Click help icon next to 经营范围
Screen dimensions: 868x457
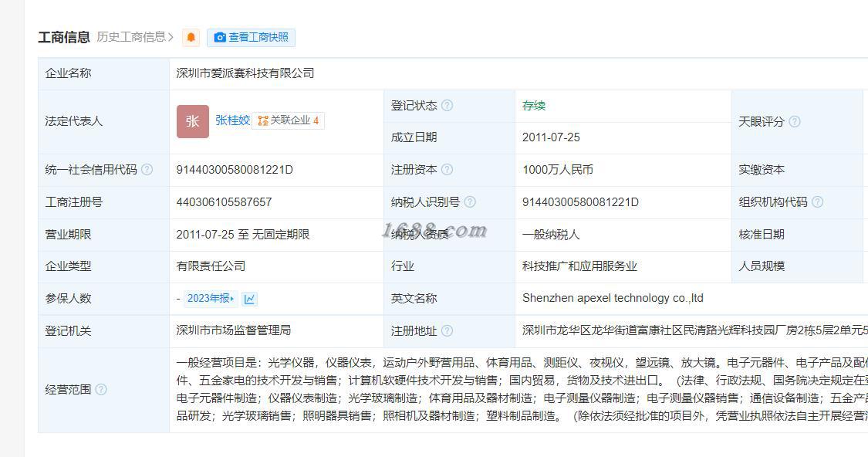coord(101,389)
